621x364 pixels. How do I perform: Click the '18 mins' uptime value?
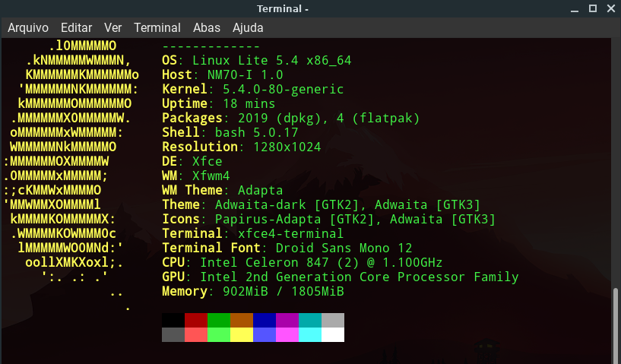click(x=249, y=104)
